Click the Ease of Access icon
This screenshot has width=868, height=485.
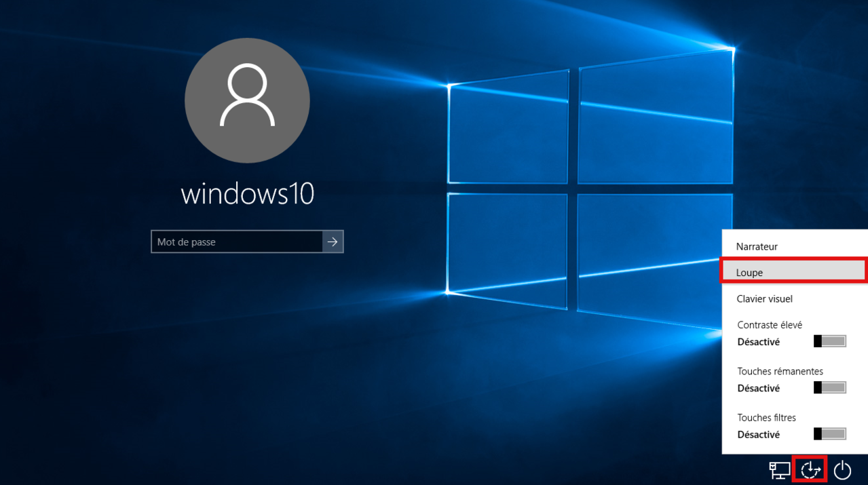[x=810, y=469]
